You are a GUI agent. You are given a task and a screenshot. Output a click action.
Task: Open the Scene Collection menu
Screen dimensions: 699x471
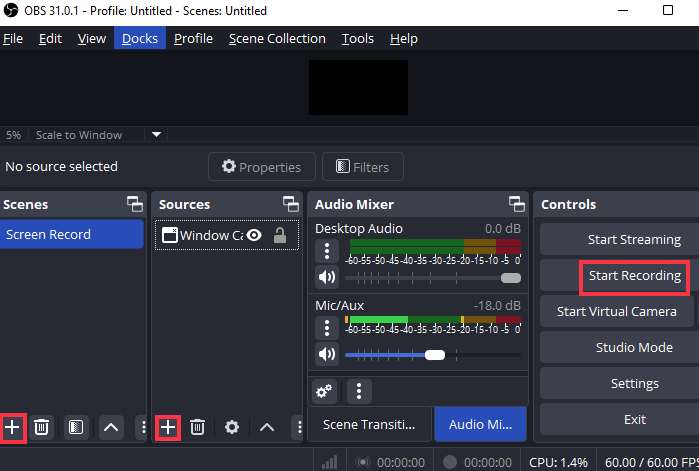[x=277, y=39]
